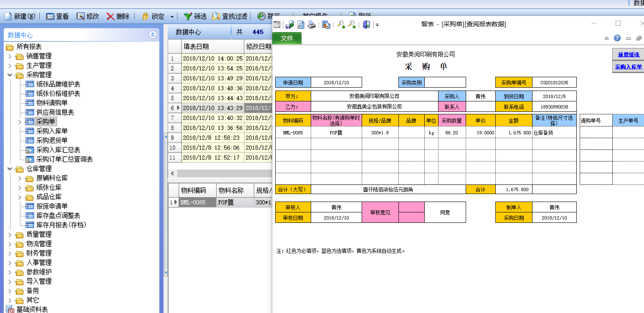Click the 查找过滤 search filter button
Screen dimensions: 644x313
tap(229, 16)
